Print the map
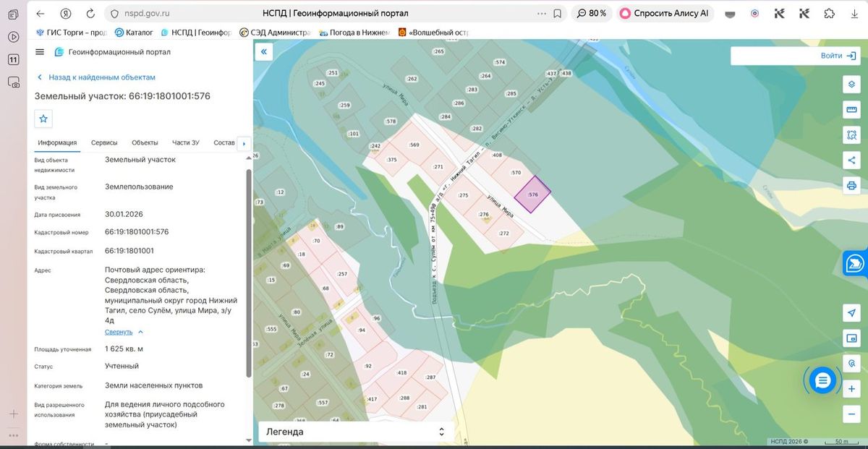868x449 pixels. click(x=851, y=185)
